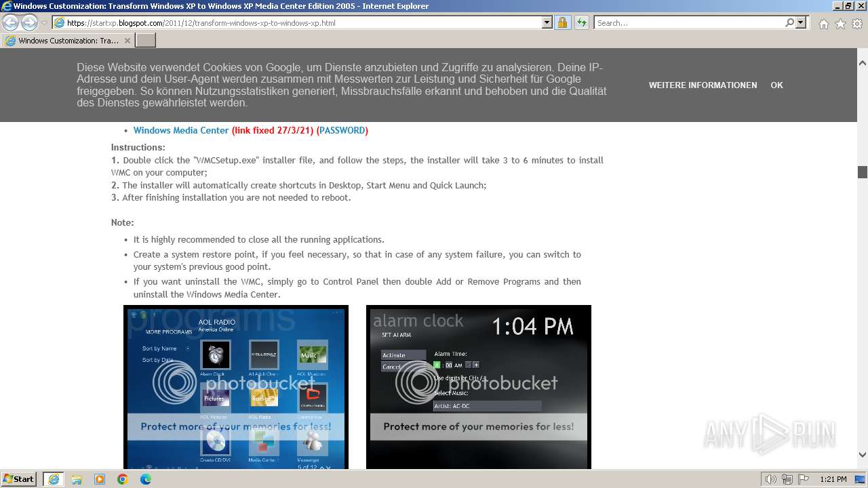The height and width of the screenshot is (488, 868).
Task: Open the media player taskbar icon
Action: (x=100, y=479)
